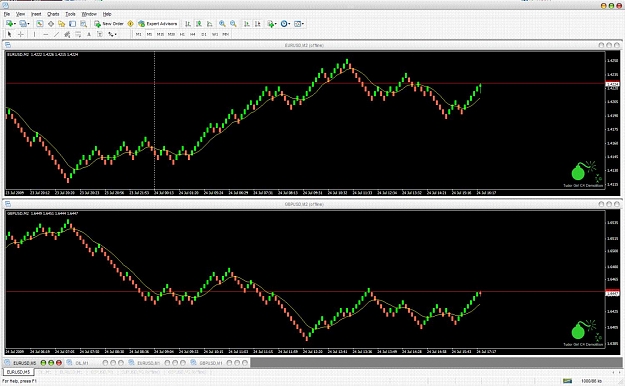Open the Profiles dropdown
This screenshot has height=386, width=625.
click(x=24, y=24)
